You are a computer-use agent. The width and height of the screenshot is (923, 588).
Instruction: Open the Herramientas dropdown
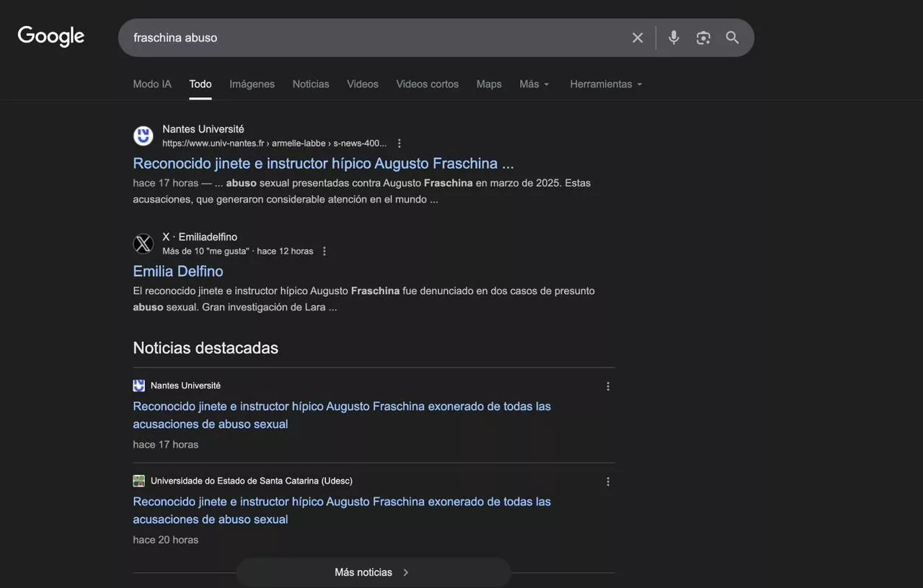point(605,84)
